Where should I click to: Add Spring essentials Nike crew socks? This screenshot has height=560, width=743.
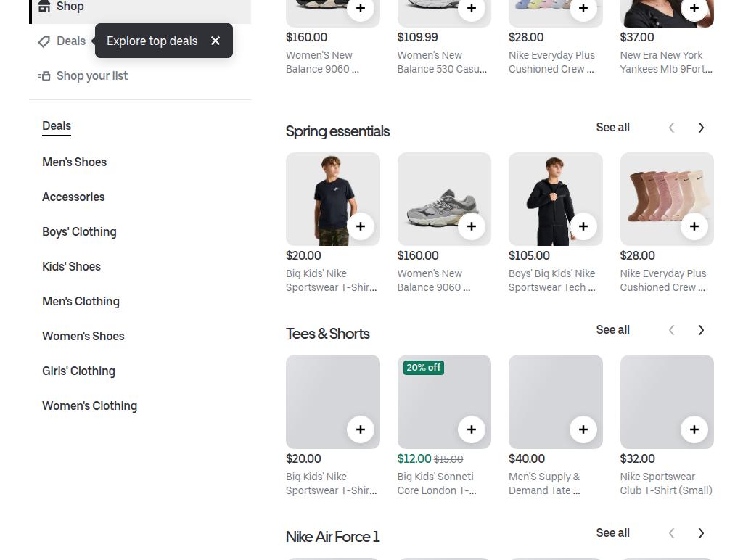pyautogui.click(x=694, y=226)
